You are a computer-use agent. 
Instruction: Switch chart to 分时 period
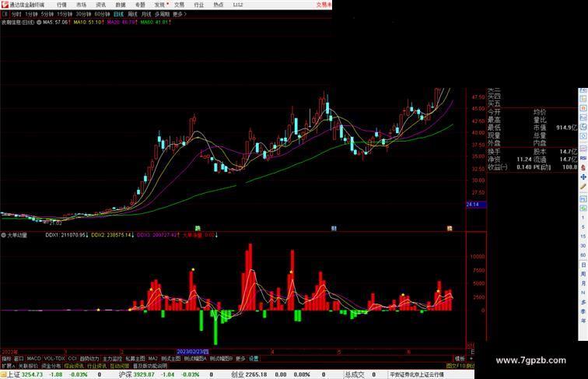tap(16, 14)
